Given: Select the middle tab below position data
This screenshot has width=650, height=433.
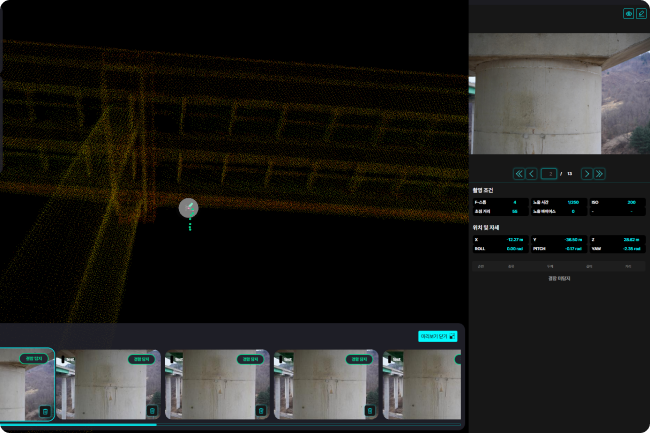Looking at the screenshot, I should tap(549, 267).
